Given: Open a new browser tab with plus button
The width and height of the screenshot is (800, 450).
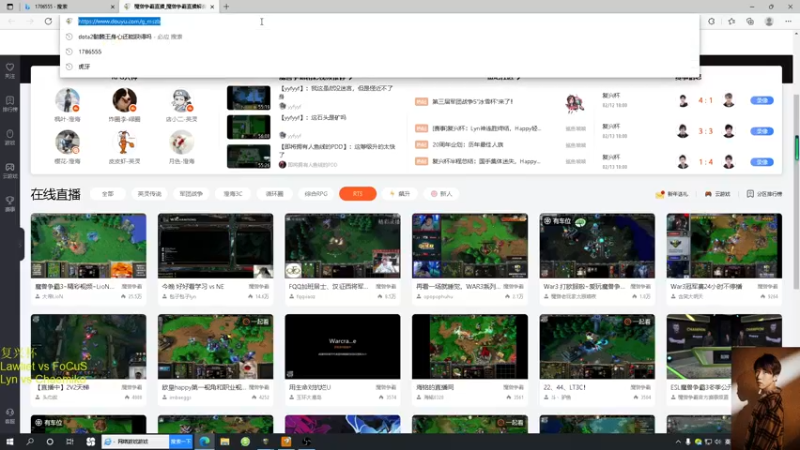Looking at the screenshot, I should 226,7.
